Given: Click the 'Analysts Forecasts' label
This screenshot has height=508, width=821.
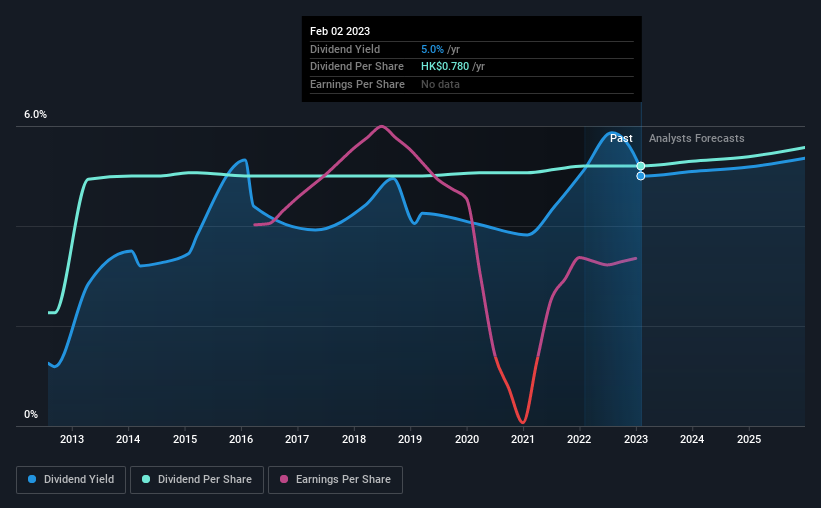Looking at the screenshot, I should click(x=696, y=138).
